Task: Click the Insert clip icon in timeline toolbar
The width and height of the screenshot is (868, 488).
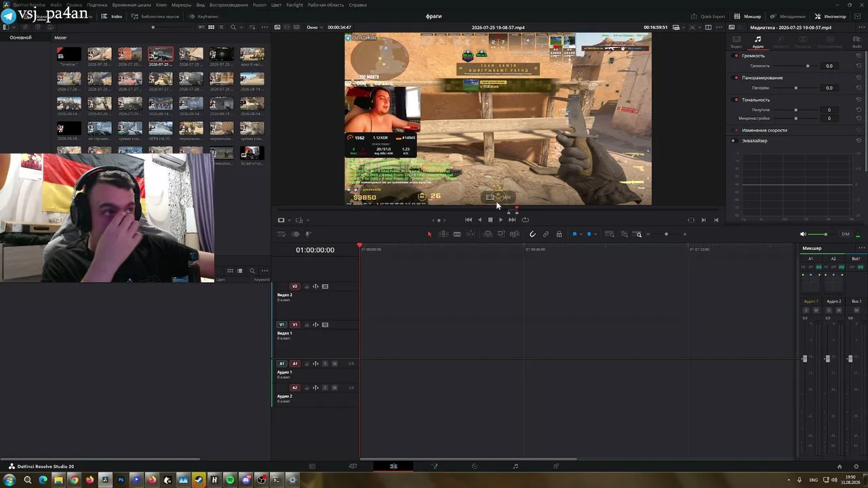Action: (x=488, y=235)
